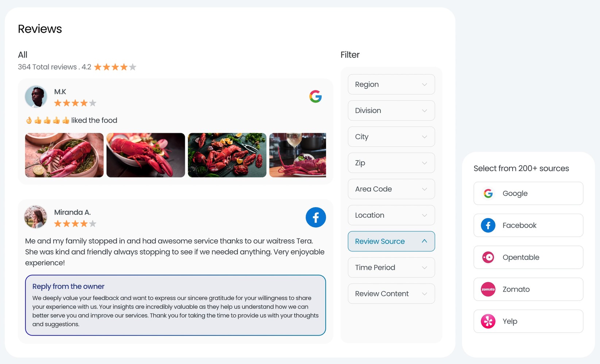This screenshot has height=364, width=600.
Task: Click the Opentable logo icon
Action: click(488, 257)
